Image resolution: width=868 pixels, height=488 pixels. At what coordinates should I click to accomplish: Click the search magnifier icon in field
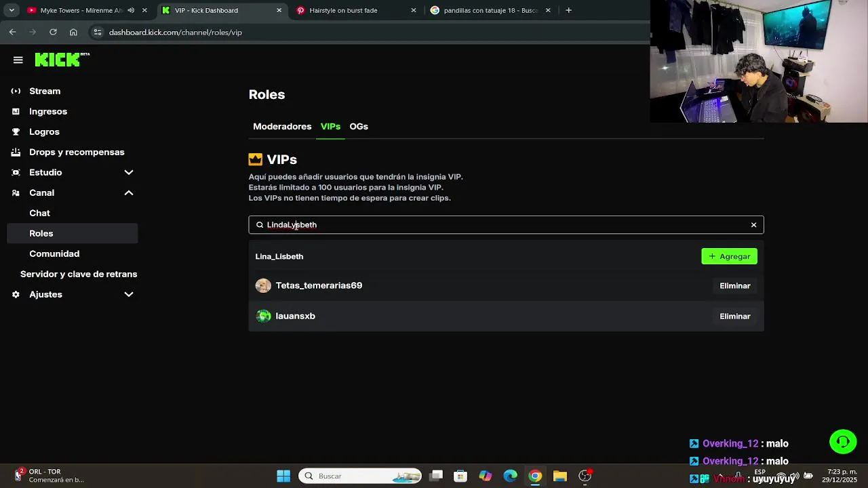coord(260,225)
